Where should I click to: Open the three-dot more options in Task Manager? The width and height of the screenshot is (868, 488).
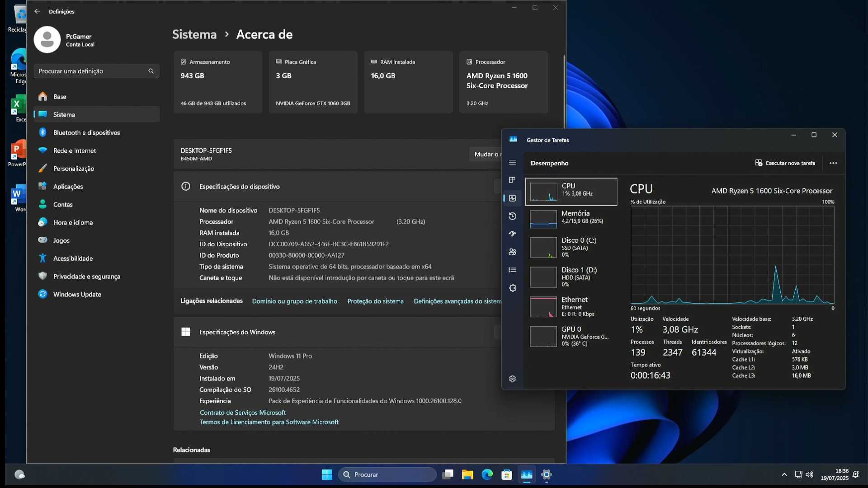click(x=833, y=163)
